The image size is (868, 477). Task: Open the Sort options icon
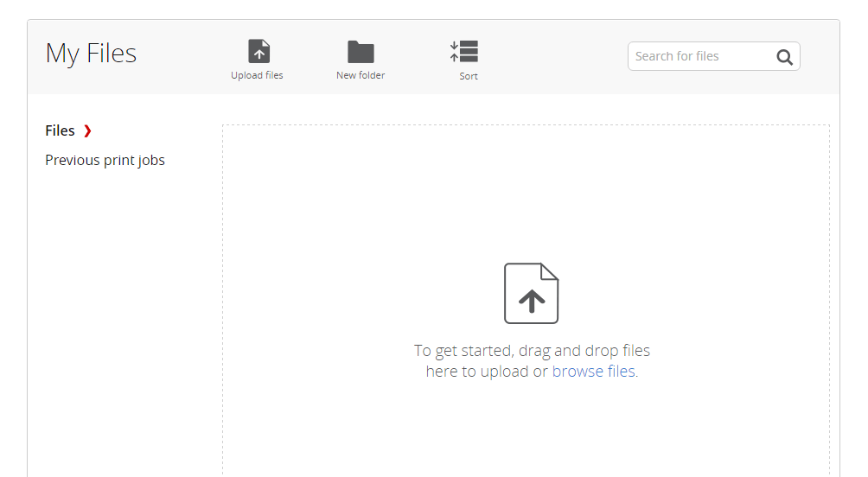pos(464,52)
